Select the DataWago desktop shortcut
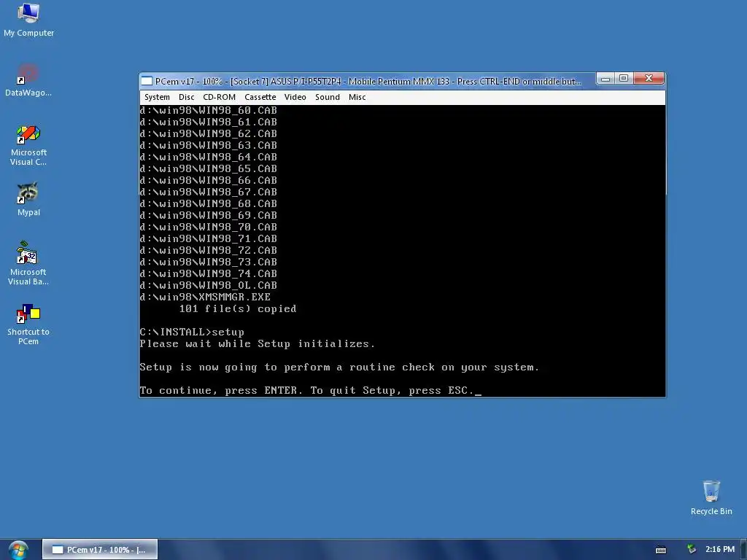The image size is (747, 560). (x=28, y=80)
